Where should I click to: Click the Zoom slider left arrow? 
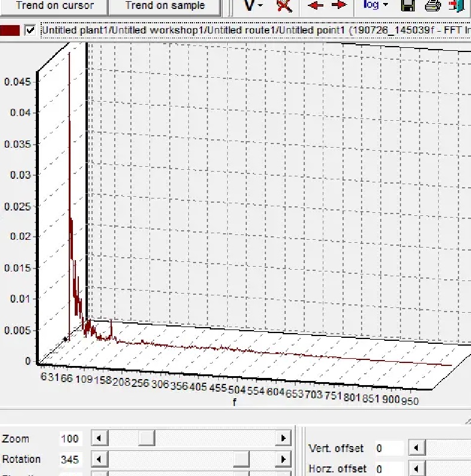coord(99,438)
